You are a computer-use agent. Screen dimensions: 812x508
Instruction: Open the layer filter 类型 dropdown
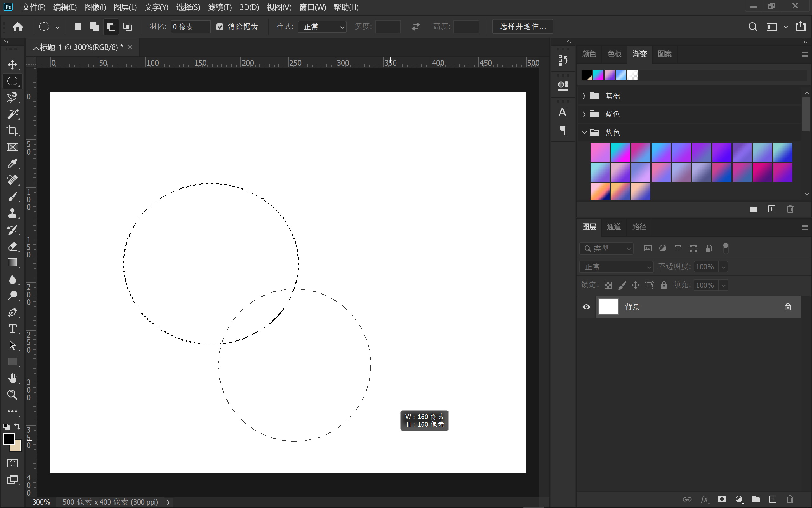(606, 248)
